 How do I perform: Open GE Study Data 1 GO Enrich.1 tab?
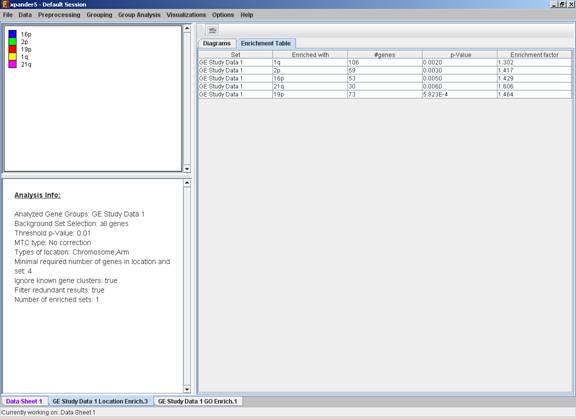click(198, 401)
